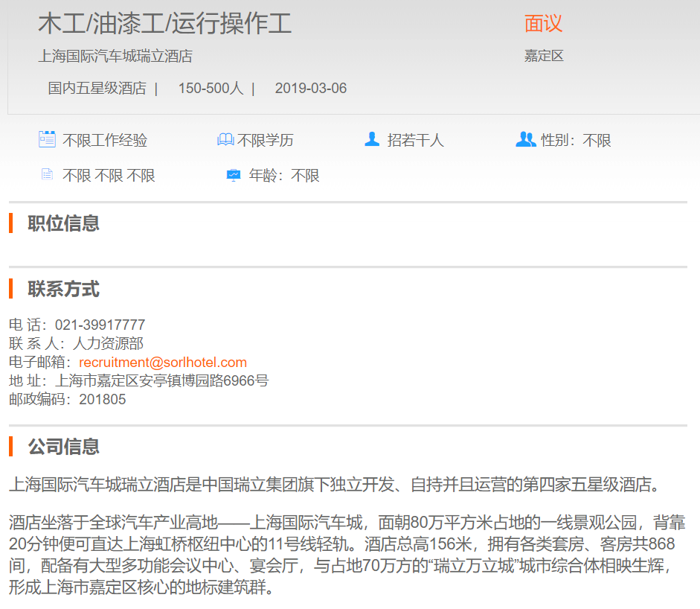Click the 职位信息 section heading

pos(63,223)
